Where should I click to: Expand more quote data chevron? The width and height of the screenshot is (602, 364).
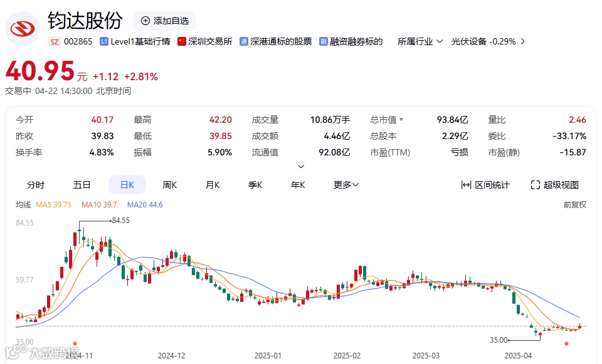(301, 166)
